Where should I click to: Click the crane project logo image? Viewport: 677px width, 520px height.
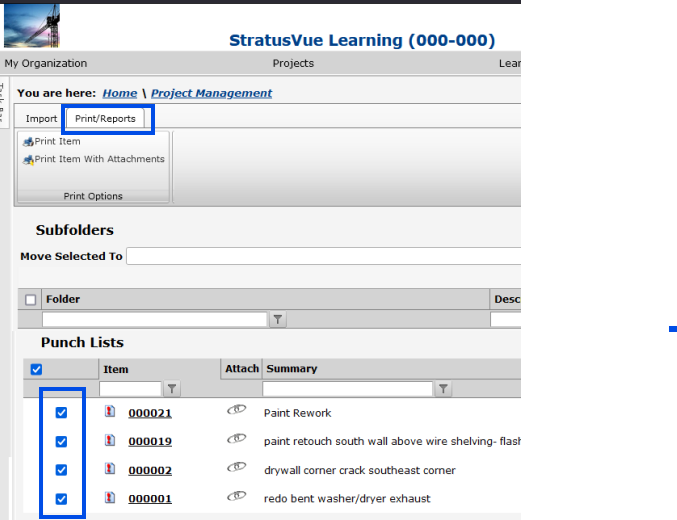[x=32, y=25]
